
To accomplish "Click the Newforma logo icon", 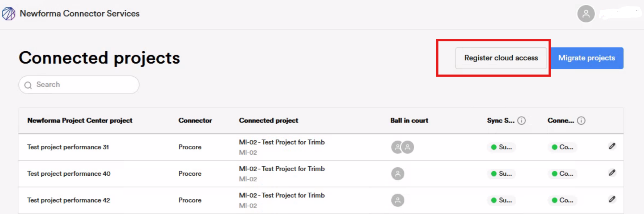I will [x=9, y=14].
